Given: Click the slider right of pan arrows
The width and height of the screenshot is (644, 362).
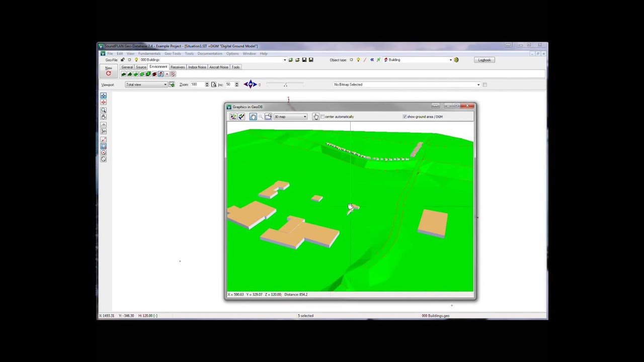Looking at the screenshot, I should pyautogui.click(x=285, y=84).
